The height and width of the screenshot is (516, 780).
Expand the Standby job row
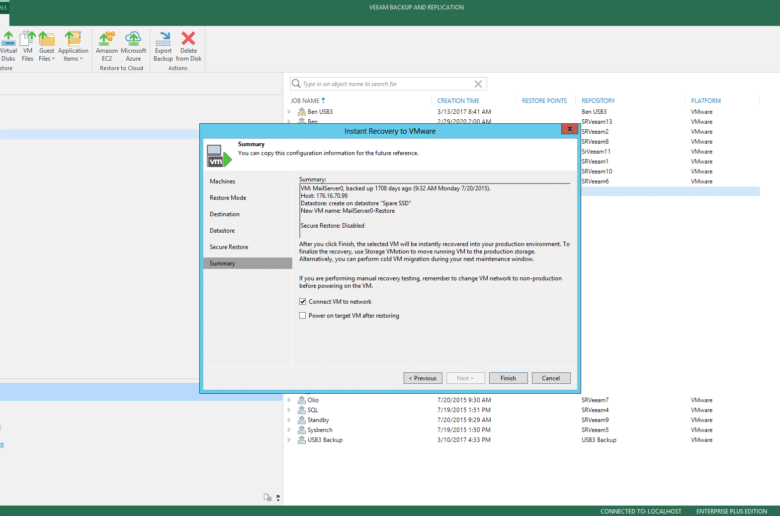tap(289, 419)
